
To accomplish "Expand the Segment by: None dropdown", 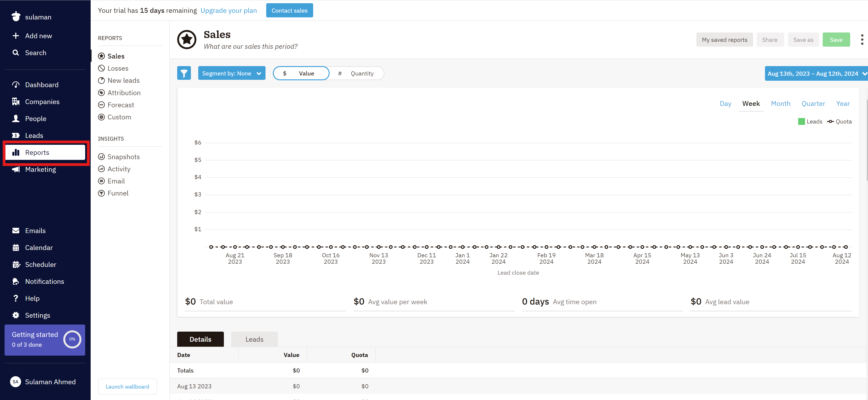I will (231, 73).
